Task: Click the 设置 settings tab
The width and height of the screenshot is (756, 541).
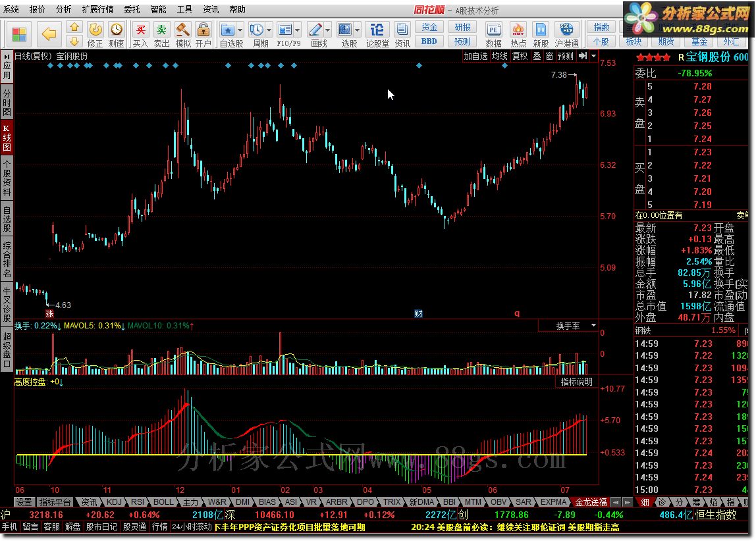Action: [24, 502]
